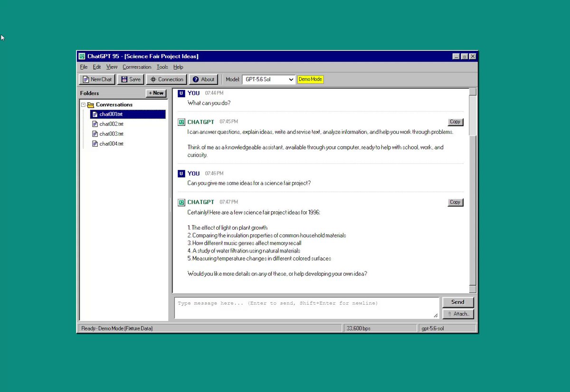The image size is (570, 392).
Task: Open the Conversation menu
Action: tap(137, 67)
